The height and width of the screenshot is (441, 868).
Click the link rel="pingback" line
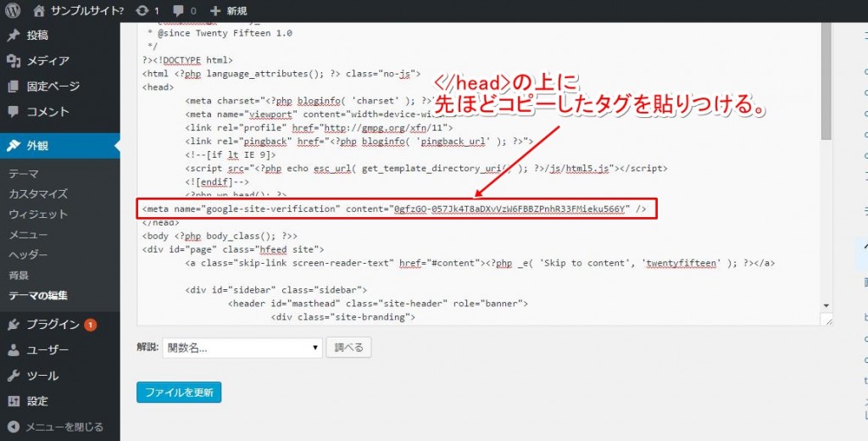tap(359, 142)
